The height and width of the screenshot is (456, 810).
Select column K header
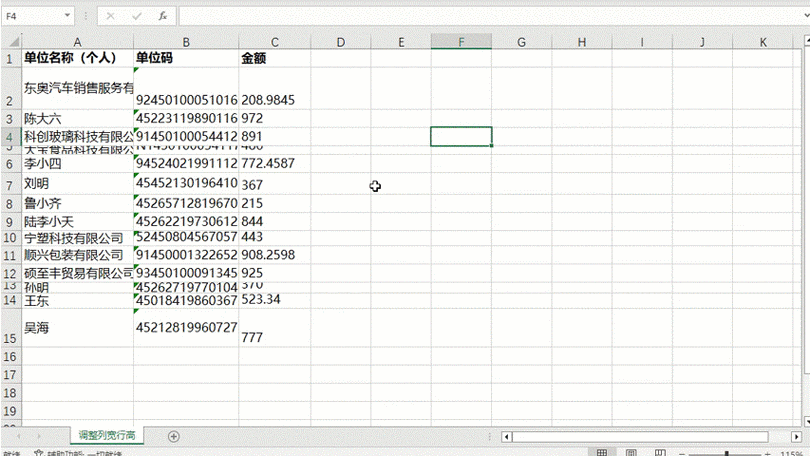763,42
